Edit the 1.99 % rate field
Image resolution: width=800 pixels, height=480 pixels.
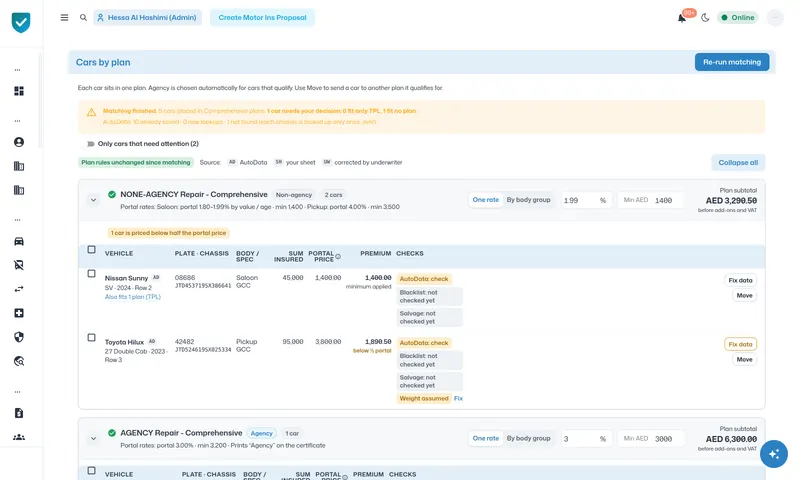[x=585, y=200]
